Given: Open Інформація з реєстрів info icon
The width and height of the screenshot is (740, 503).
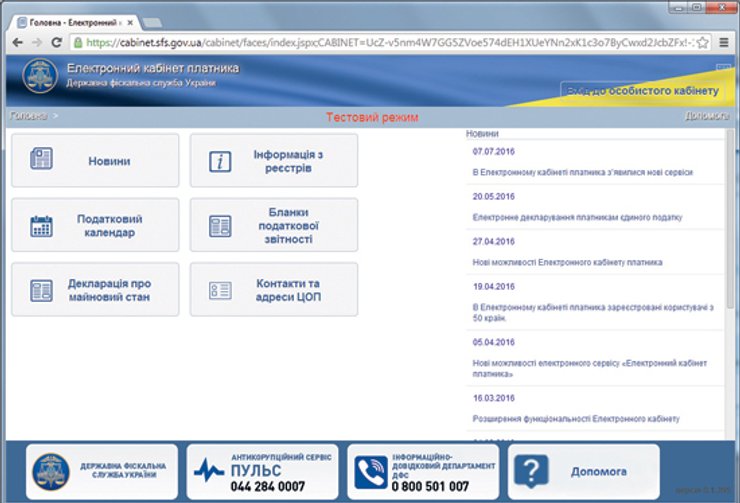Looking at the screenshot, I should pos(220,162).
